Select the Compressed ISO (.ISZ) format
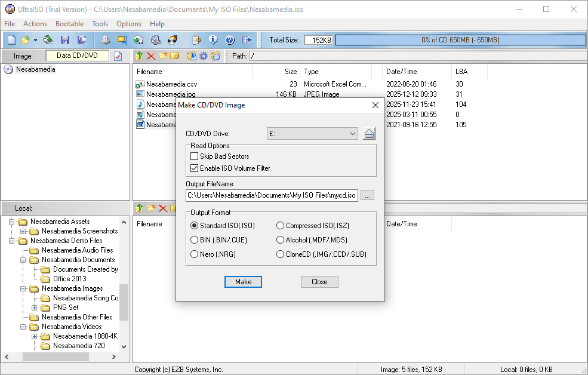This screenshot has width=588, height=375. [281, 226]
